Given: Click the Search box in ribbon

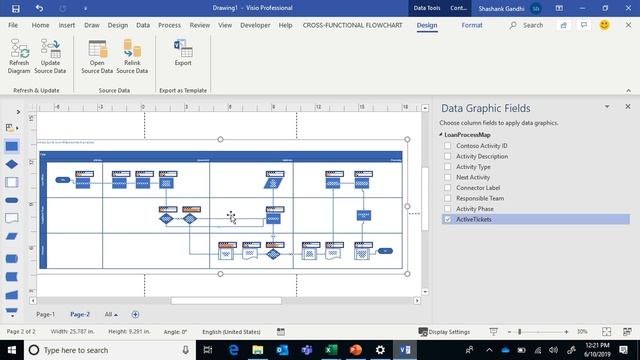Looking at the screenshot, I should click(x=527, y=25).
